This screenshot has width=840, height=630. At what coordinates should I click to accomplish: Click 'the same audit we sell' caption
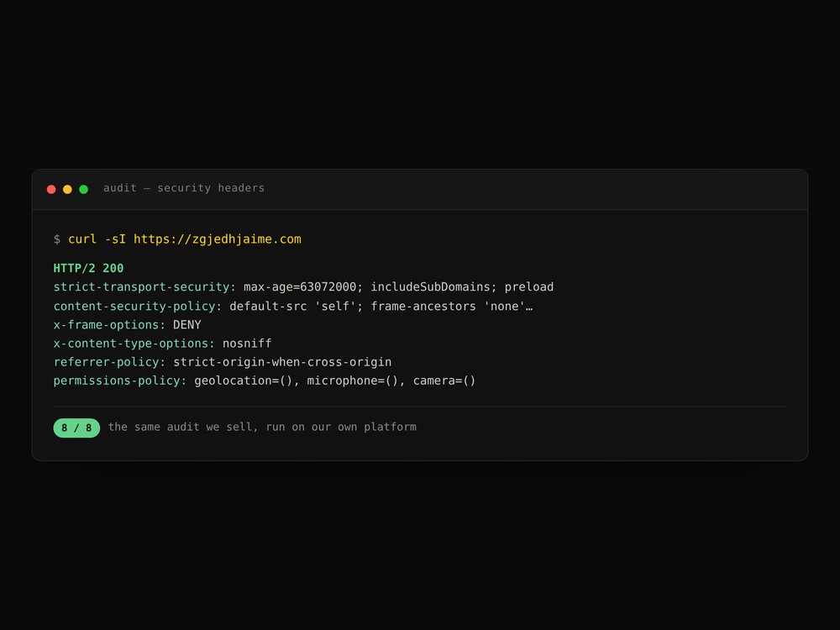coord(262,427)
